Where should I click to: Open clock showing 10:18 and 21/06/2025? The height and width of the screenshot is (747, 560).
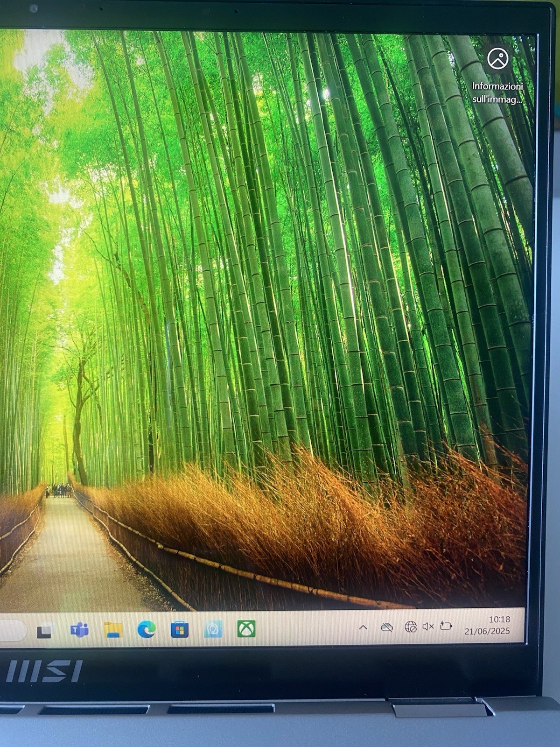point(487,625)
